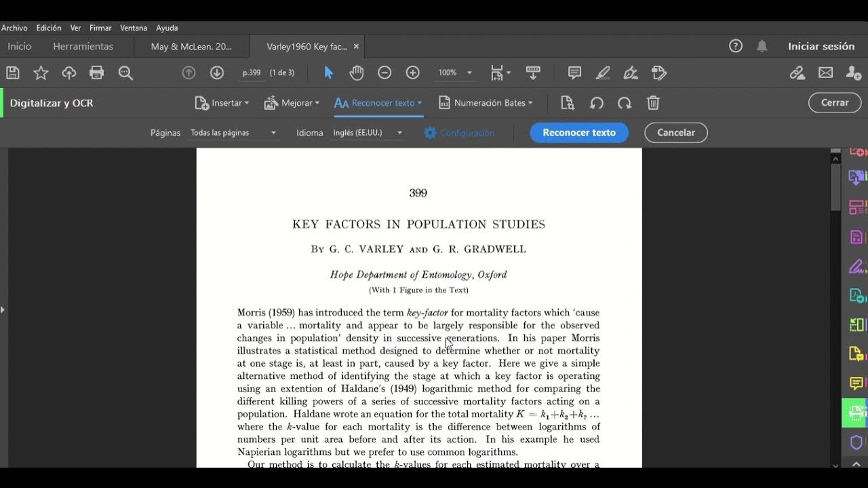
Task: Open the Firmar menu
Action: (x=100, y=28)
